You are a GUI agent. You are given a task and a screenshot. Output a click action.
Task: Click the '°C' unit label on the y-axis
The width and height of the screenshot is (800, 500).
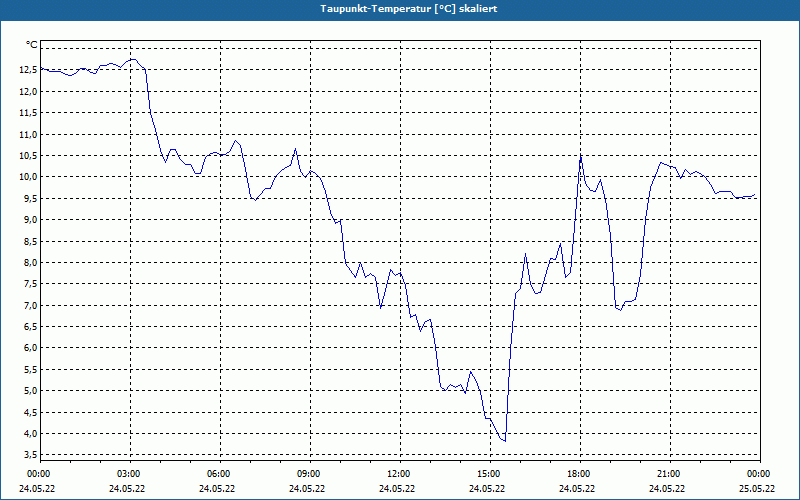[x=32, y=45]
